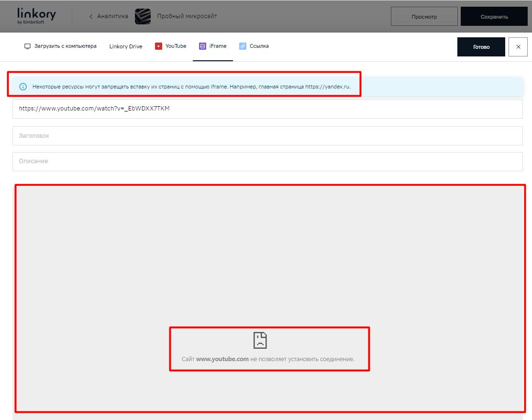The height and width of the screenshot is (420, 532).
Task: Click the Пробный микросайт title
Action: [x=187, y=16]
